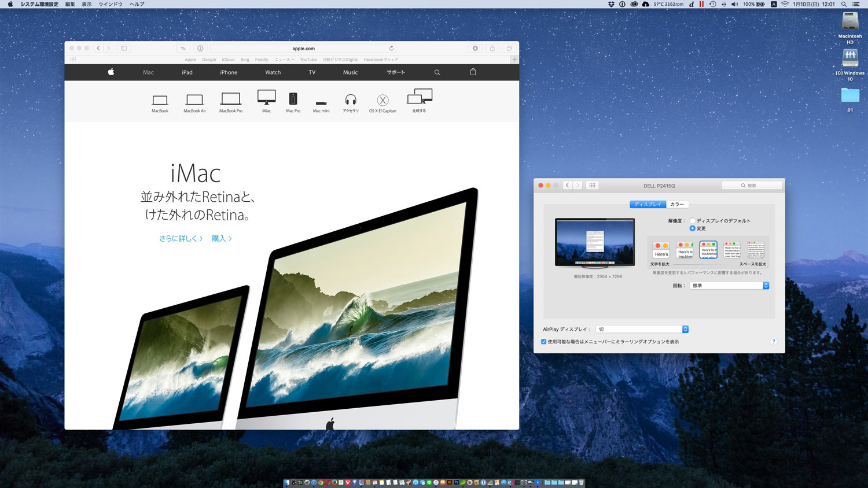Choose the selected middle resolution thumbnail

tap(708, 250)
